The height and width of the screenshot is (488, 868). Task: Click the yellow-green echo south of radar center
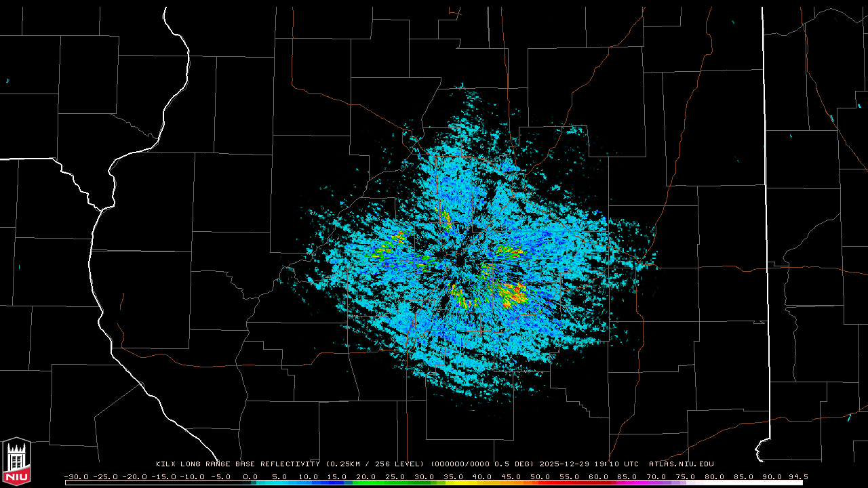click(x=462, y=300)
